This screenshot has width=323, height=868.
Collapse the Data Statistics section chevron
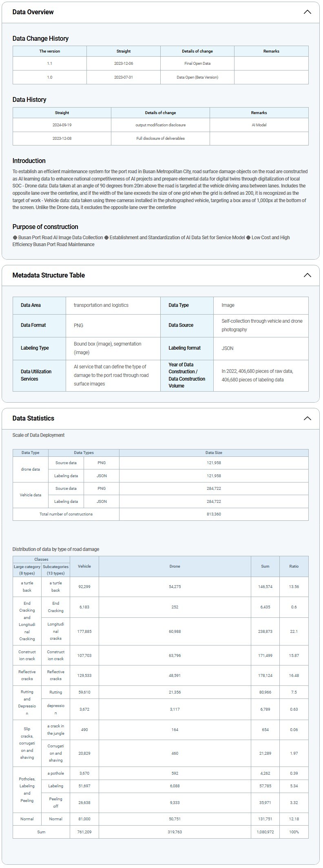[307, 418]
